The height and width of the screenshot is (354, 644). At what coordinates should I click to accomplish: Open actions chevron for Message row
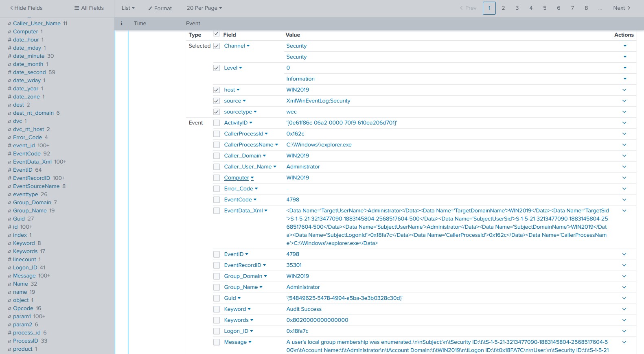[x=624, y=342]
